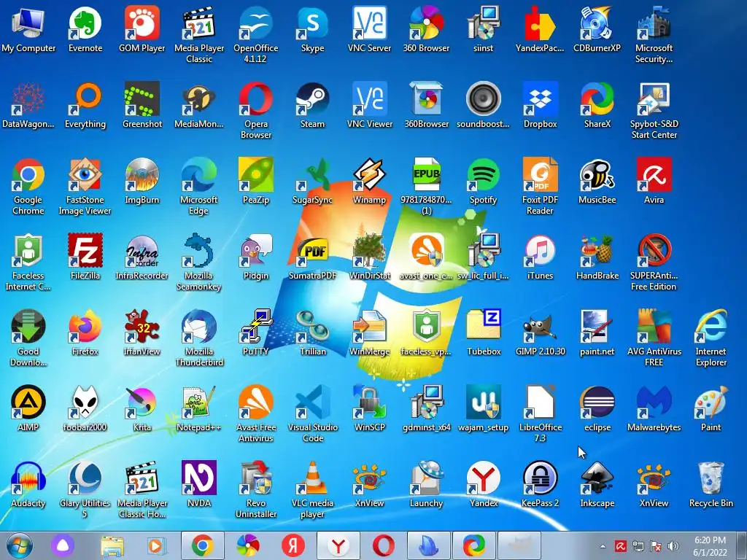Open the Audacity shortcut

click(28, 484)
